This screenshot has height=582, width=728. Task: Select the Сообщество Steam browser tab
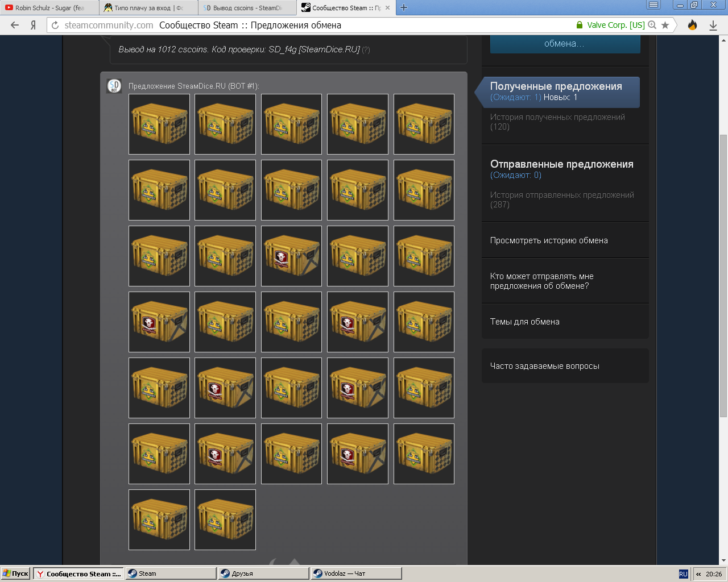click(x=346, y=8)
